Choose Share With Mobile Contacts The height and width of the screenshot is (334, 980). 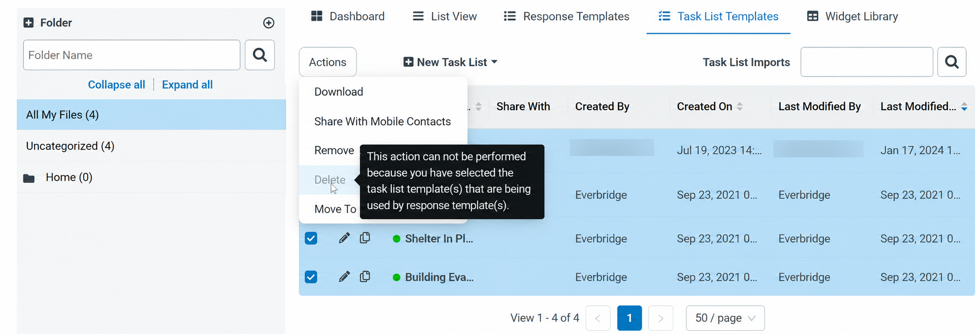tap(383, 121)
